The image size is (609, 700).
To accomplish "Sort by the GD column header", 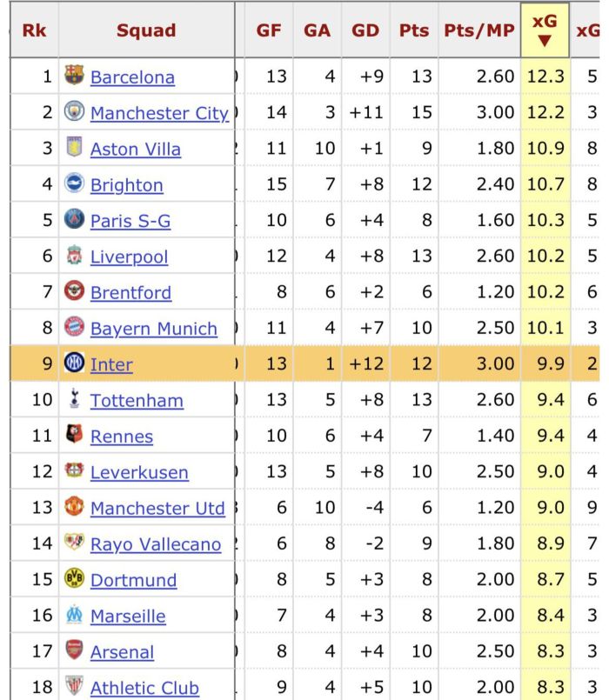I will pyautogui.click(x=365, y=30).
